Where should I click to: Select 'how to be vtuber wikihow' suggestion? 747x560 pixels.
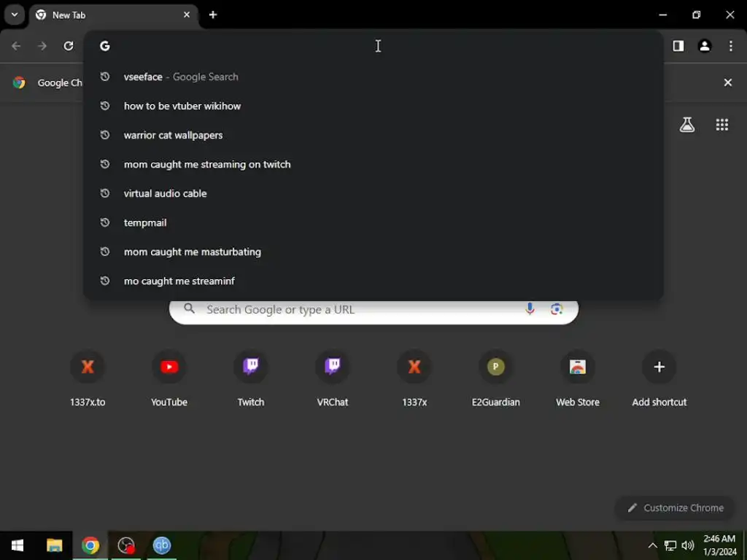pyautogui.click(x=373, y=106)
